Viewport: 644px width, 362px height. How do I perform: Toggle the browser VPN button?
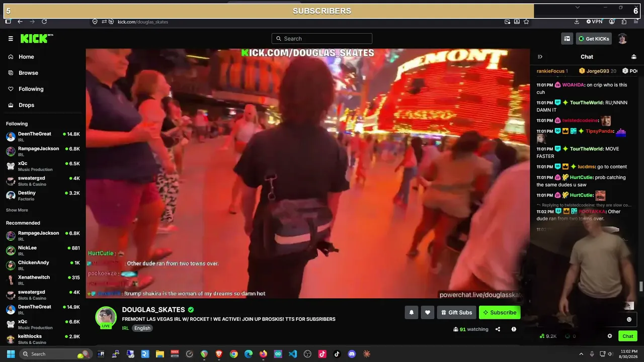[x=594, y=22]
